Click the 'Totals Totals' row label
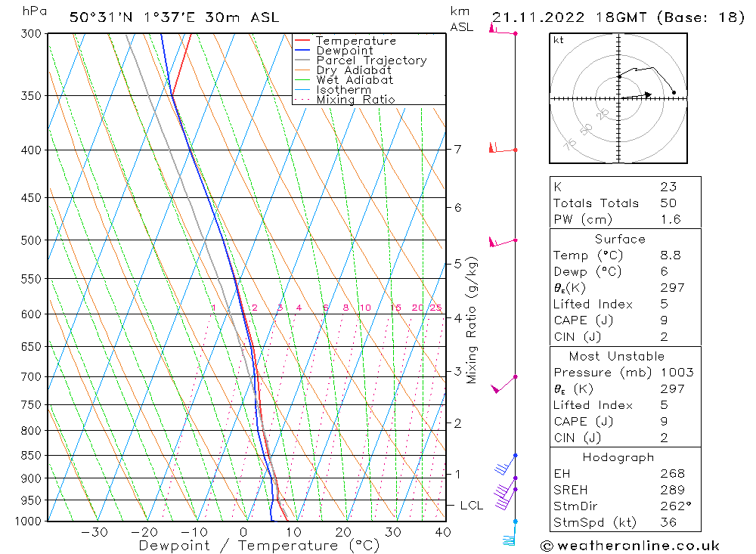Viewport: 756px width, 554px height. [x=596, y=203]
